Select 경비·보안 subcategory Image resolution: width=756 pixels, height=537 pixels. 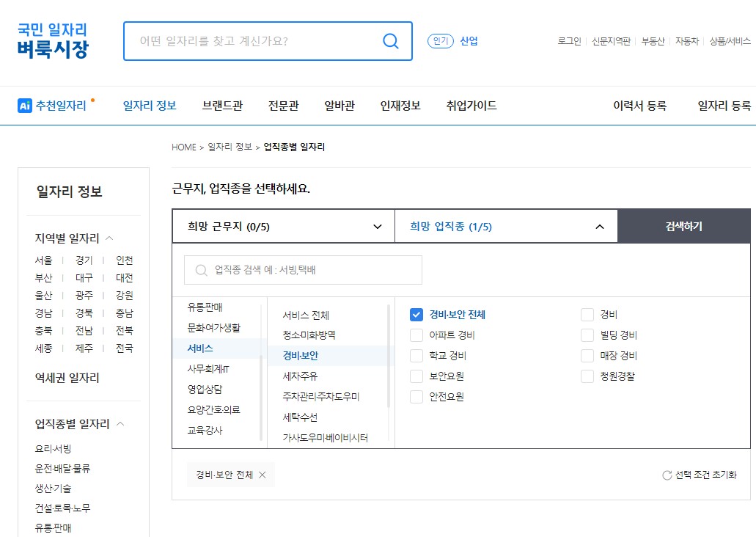click(x=301, y=356)
